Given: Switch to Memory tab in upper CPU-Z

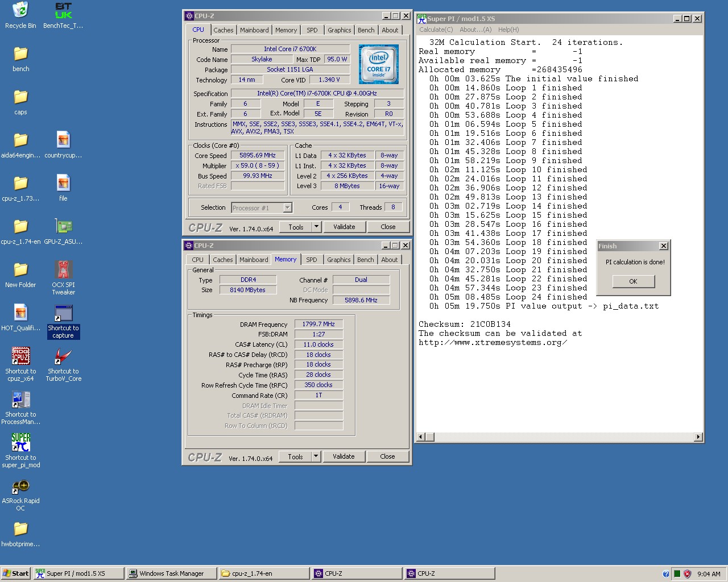Looking at the screenshot, I should pyautogui.click(x=286, y=30).
